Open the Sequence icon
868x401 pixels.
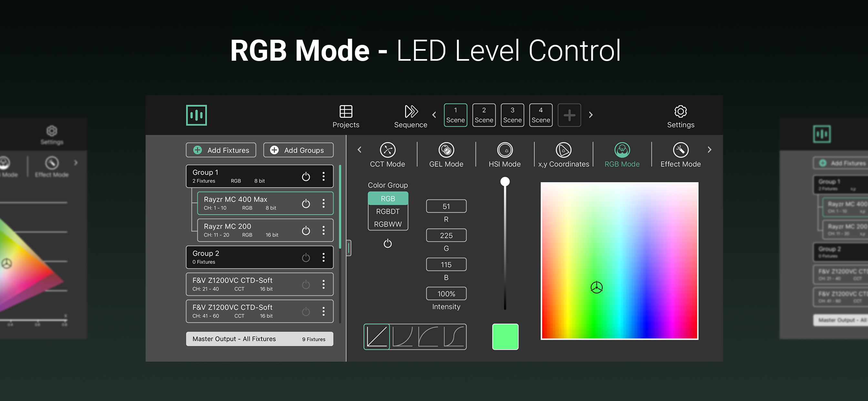(x=411, y=111)
